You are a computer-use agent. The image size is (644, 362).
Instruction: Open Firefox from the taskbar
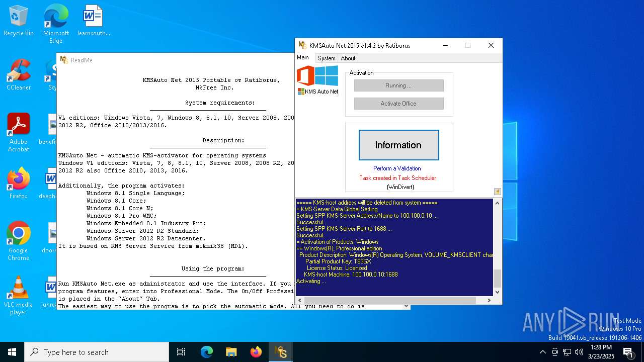(x=256, y=352)
